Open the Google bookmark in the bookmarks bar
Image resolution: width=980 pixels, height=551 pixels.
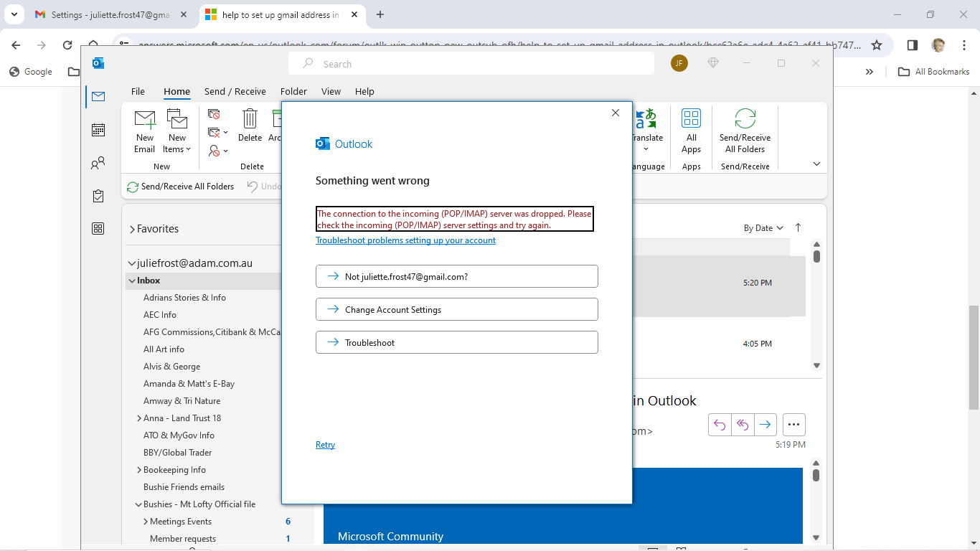pos(31,71)
